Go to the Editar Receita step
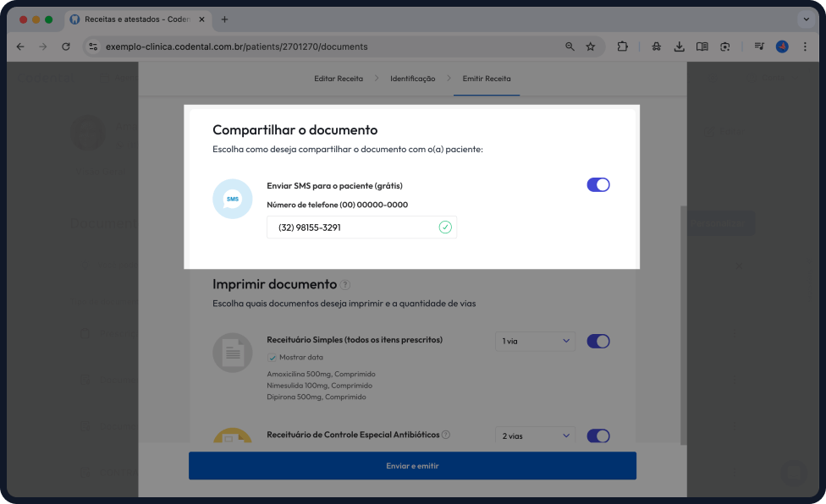 pyautogui.click(x=339, y=79)
